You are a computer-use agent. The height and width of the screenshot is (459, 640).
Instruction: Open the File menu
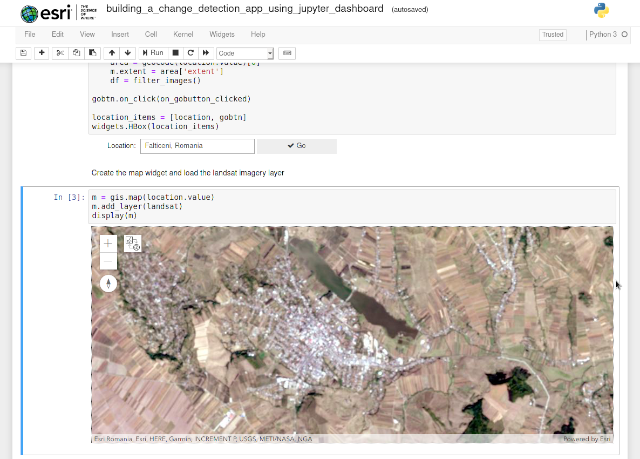(30, 35)
